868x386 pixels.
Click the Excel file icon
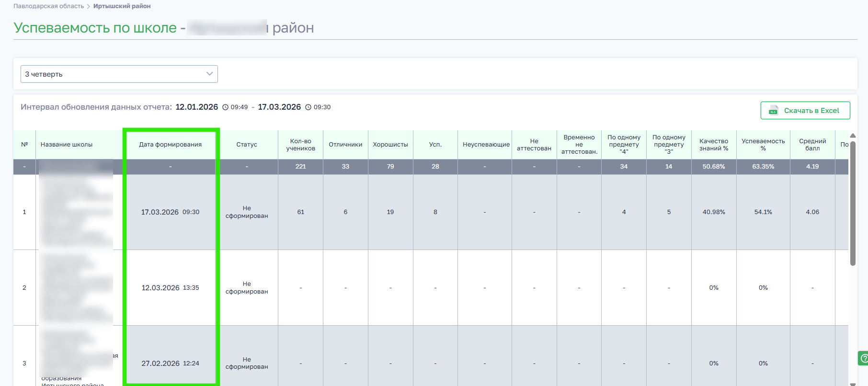(773, 111)
